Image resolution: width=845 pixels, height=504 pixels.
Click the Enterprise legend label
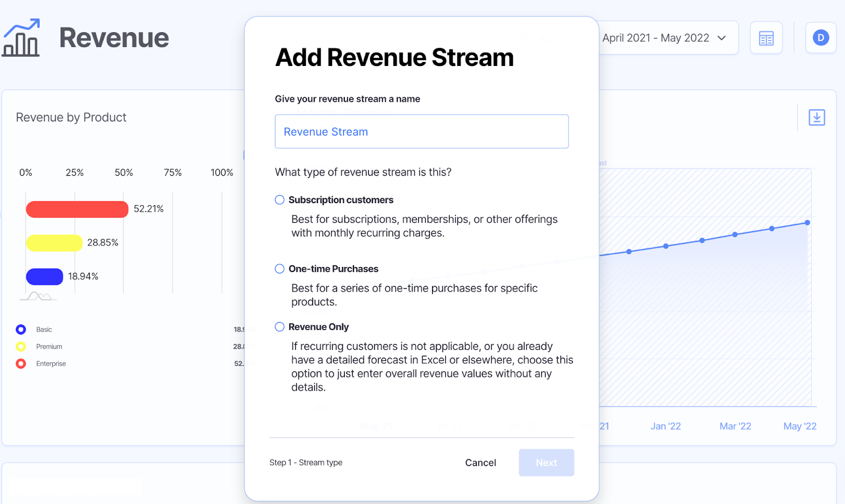pyautogui.click(x=51, y=364)
